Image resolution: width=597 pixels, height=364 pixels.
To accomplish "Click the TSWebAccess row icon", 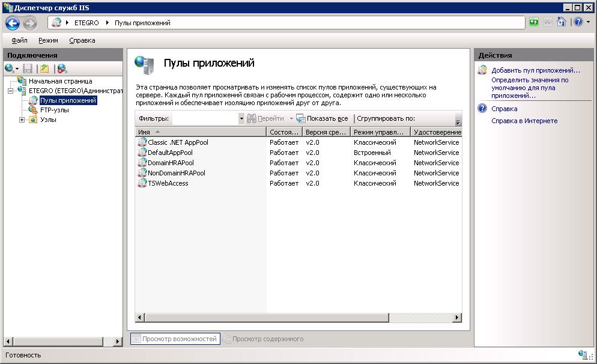I will point(142,183).
